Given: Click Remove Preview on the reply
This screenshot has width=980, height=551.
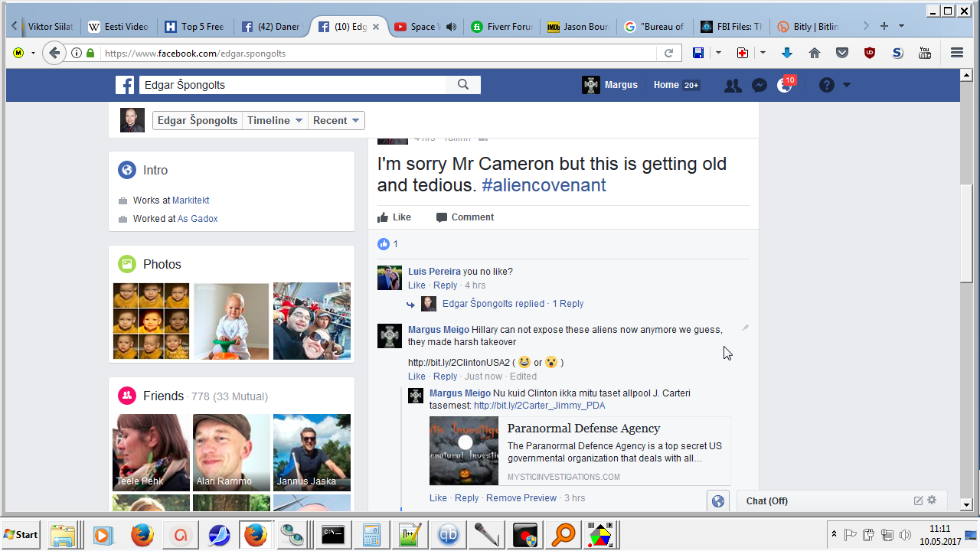Looking at the screenshot, I should coord(521,498).
